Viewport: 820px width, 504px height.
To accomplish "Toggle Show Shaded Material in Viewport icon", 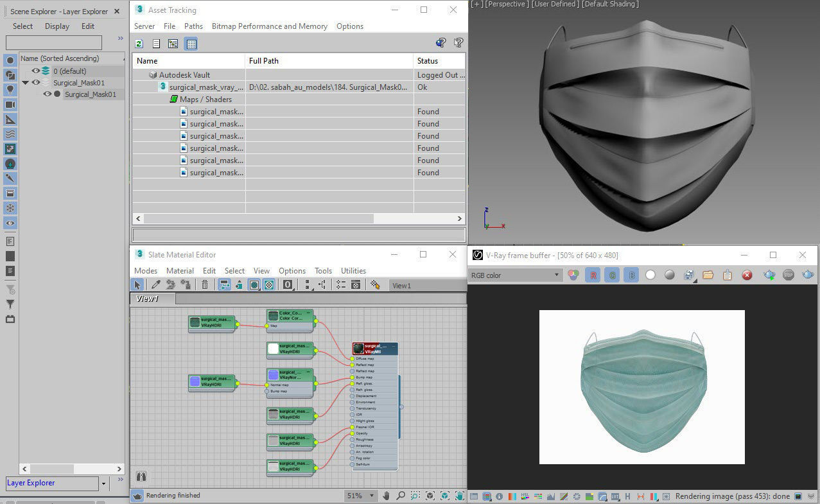I will (x=254, y=284).
